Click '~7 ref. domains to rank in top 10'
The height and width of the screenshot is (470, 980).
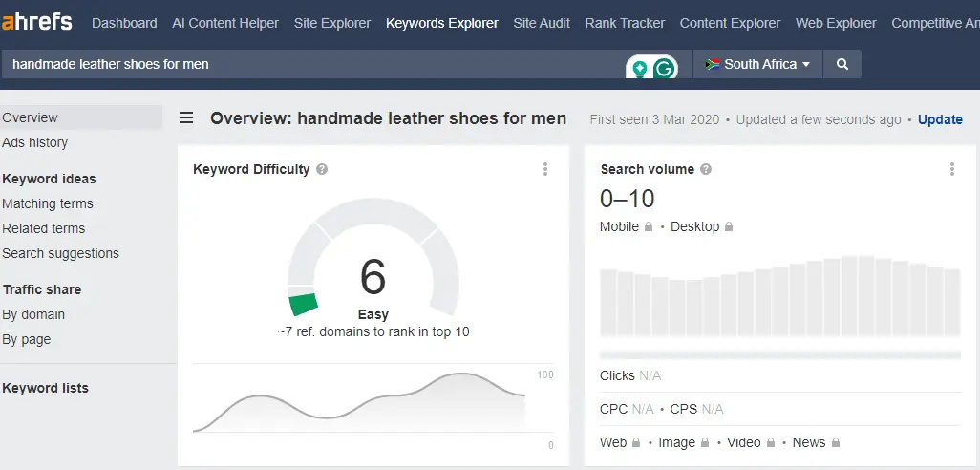tap(373, 331)
